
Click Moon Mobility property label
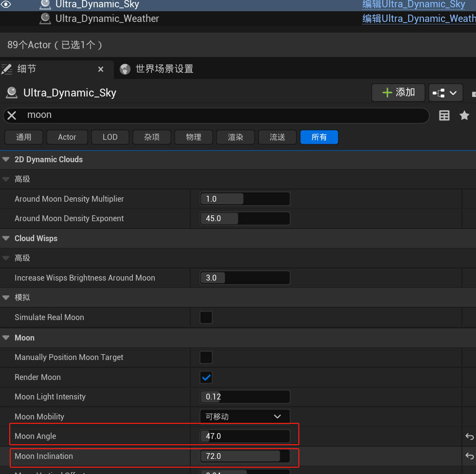point(39,417)
